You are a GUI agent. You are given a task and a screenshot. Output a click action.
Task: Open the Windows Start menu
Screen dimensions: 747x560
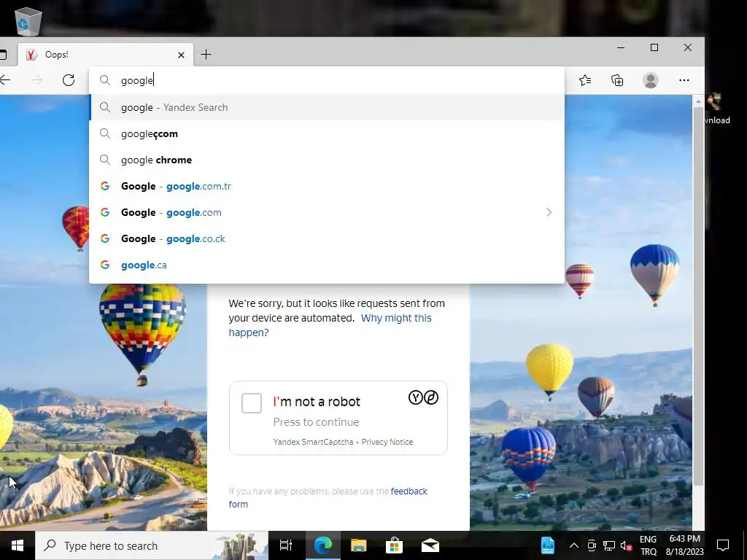(18, 545)
